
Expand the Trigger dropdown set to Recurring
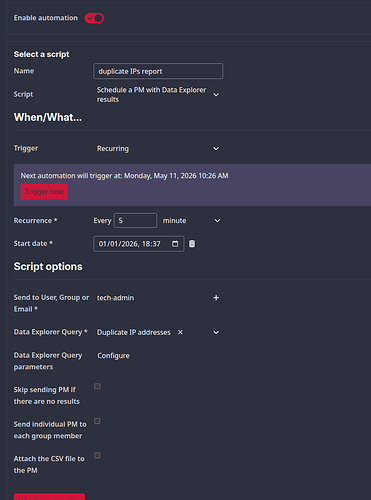tap(158, 149)
